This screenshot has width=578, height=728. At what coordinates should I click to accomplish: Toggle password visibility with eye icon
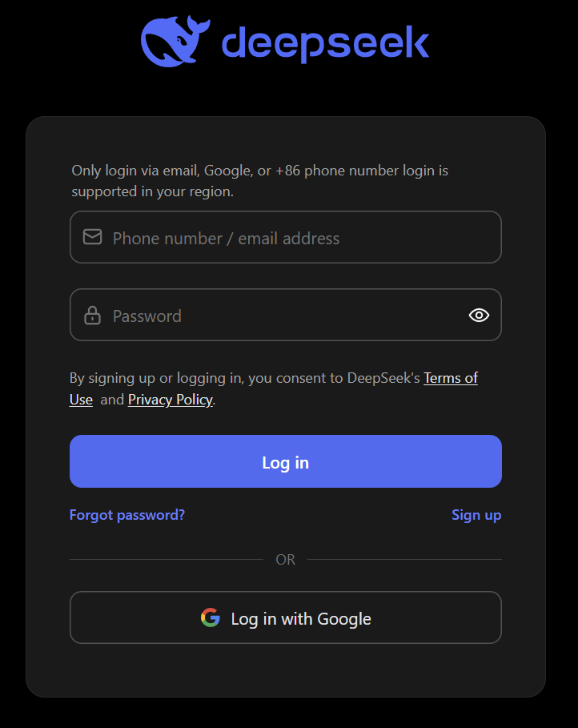tap(479, 316)
